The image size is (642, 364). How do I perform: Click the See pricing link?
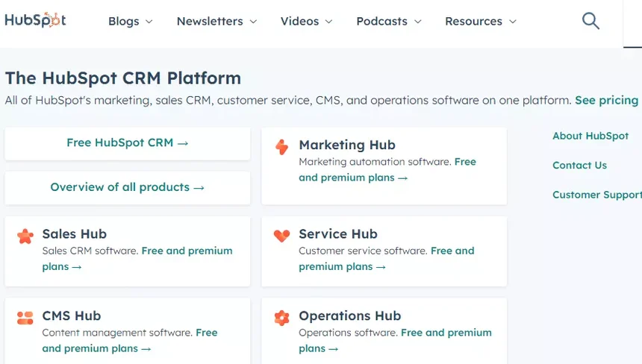tap(606, 100)
